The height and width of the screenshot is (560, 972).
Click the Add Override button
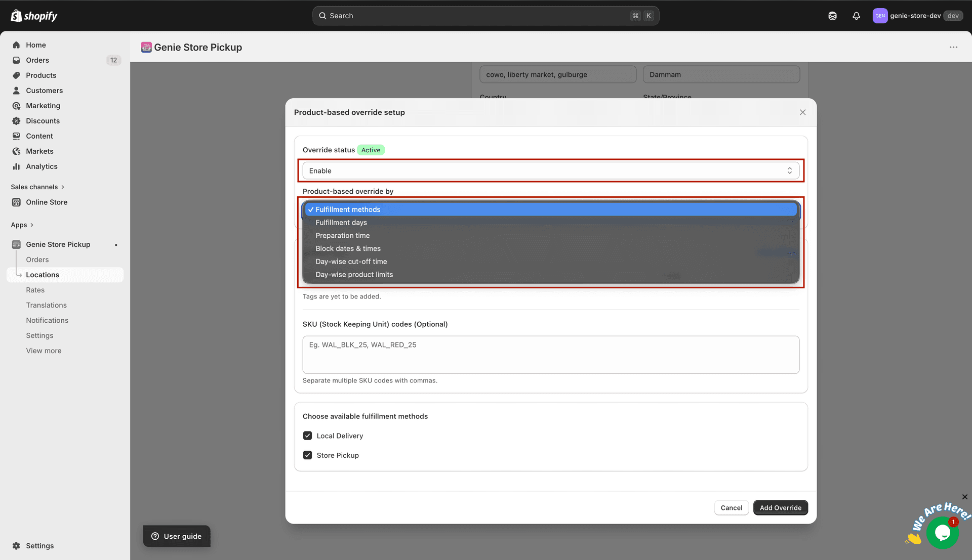click(780, 508)
